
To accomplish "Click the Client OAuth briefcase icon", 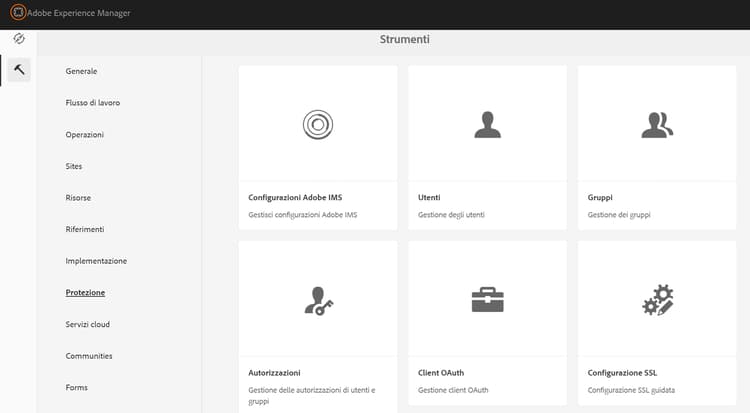I will tap(487, 300).
